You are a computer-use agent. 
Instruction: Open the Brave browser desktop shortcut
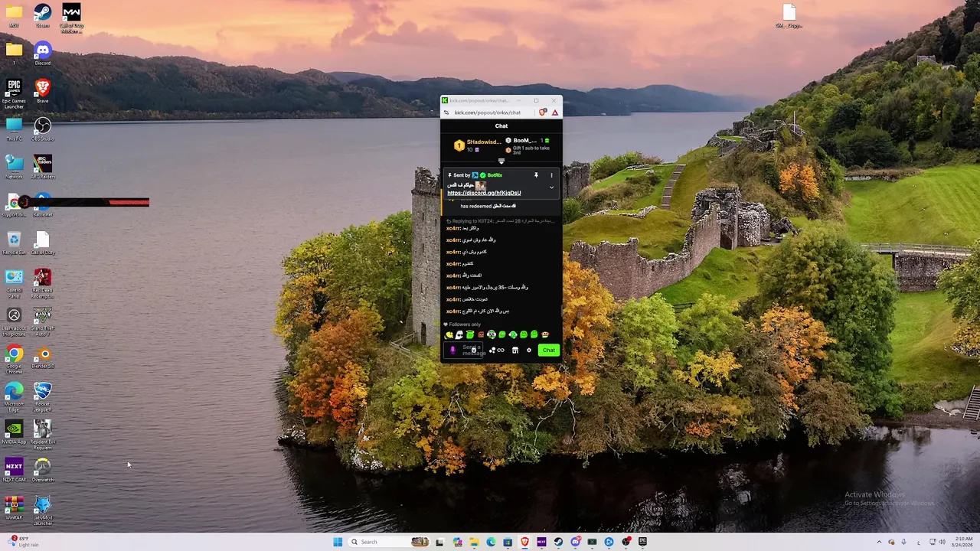[43, 90]
